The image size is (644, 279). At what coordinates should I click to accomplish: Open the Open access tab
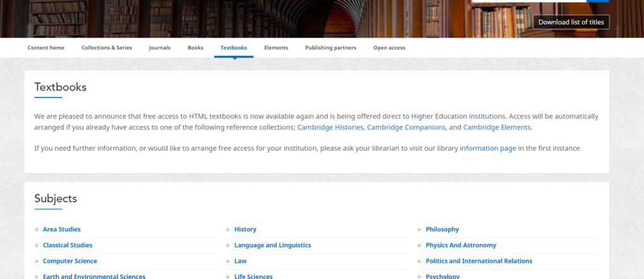click(389, 48)
